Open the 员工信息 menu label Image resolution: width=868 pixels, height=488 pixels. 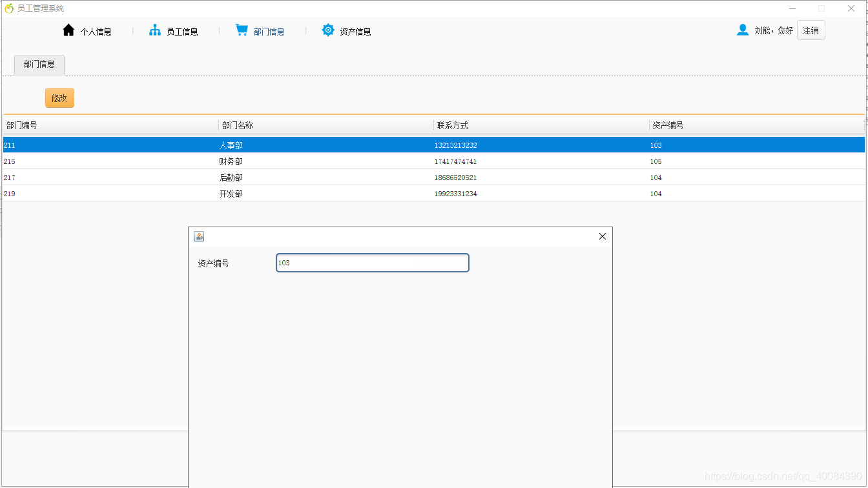(x=182, y=32)
